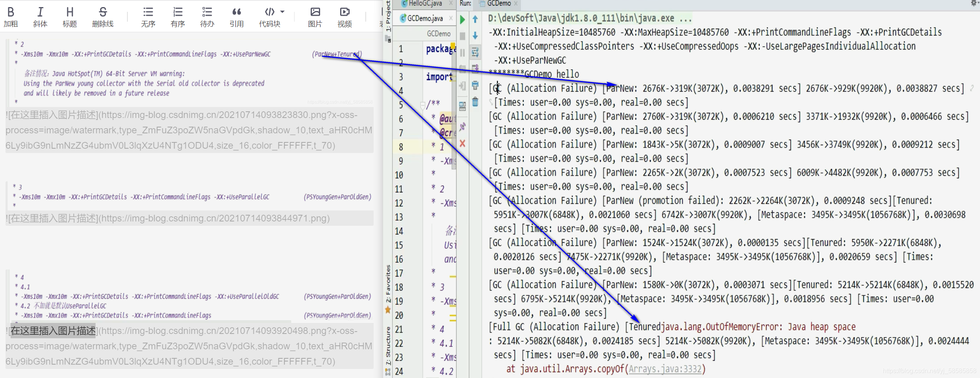The image size is (980, 378).
Task: Insert an unordered list (无序)
Action: (148, 17)
